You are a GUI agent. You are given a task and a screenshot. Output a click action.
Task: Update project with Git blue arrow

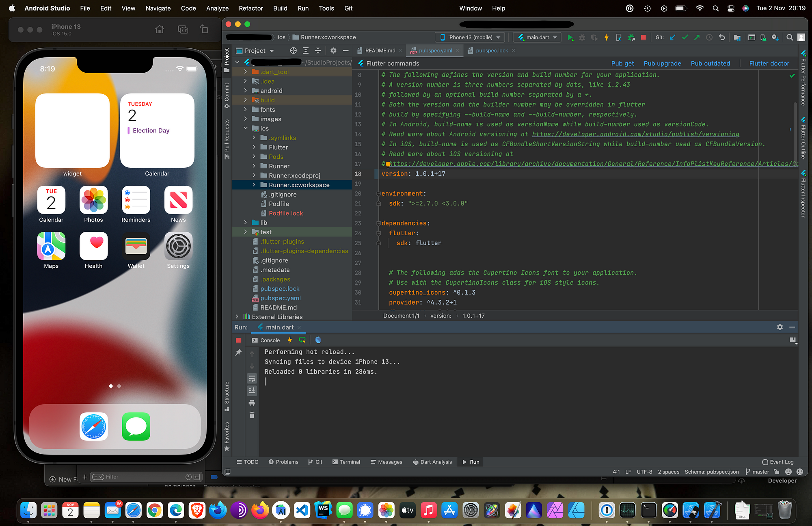click(x=672, y=37)
